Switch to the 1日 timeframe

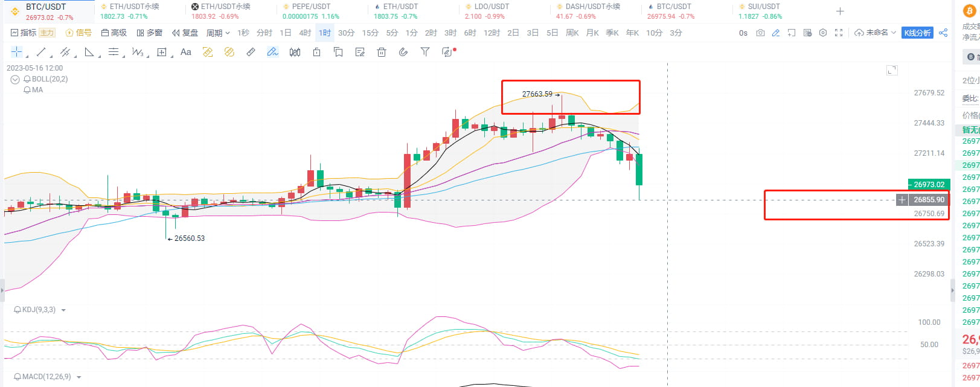[x=286, y=33]
